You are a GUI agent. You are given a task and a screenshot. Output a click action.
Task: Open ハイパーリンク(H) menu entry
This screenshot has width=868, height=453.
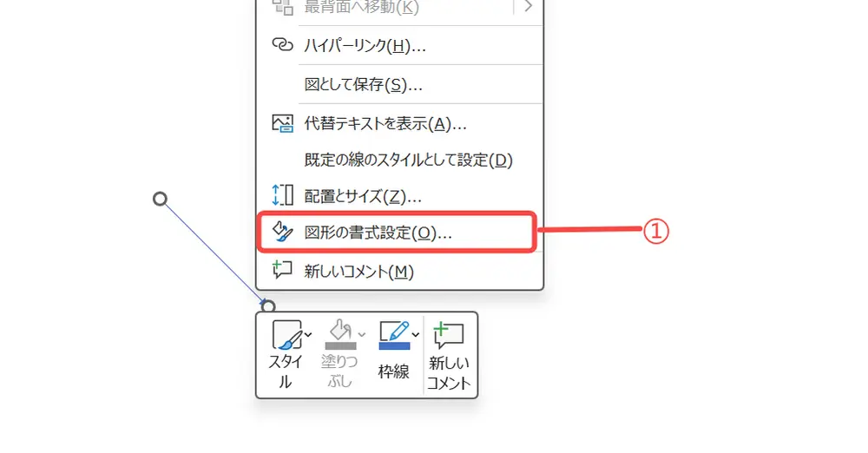[x=399, y=45]
